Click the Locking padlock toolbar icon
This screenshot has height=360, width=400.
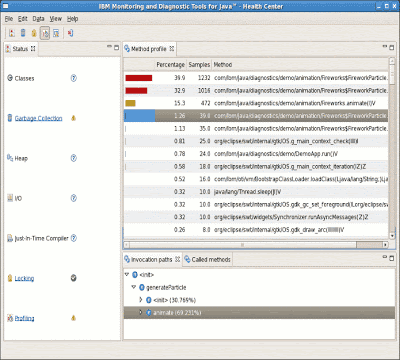(34, 33)
